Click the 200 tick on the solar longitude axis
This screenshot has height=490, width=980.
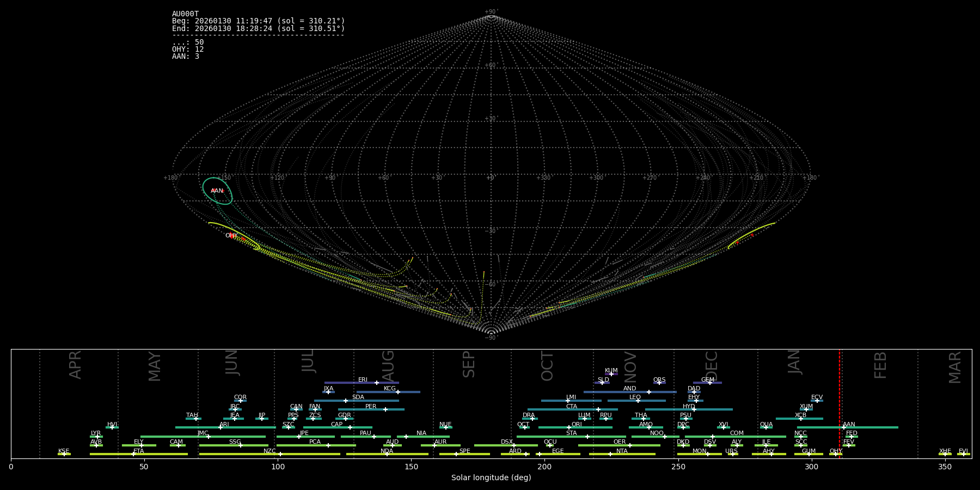tap(544, 467)
